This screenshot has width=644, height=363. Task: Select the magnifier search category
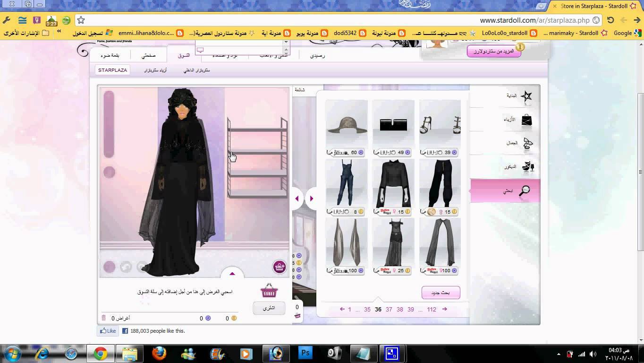click(x=524, y=191)
